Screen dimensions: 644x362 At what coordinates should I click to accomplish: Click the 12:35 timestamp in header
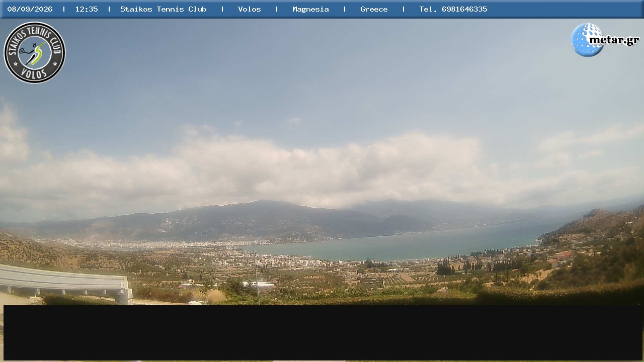[x=87, y=9]
